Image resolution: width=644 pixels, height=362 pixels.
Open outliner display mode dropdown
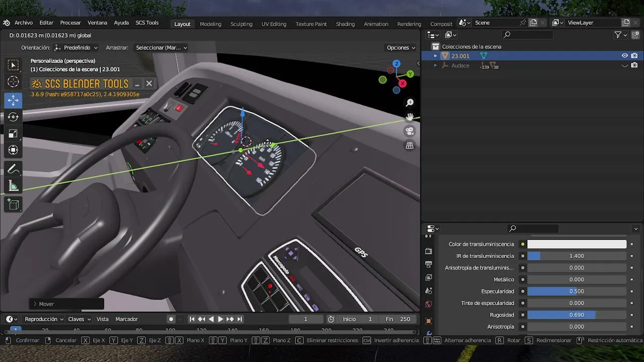coord(450,35)
